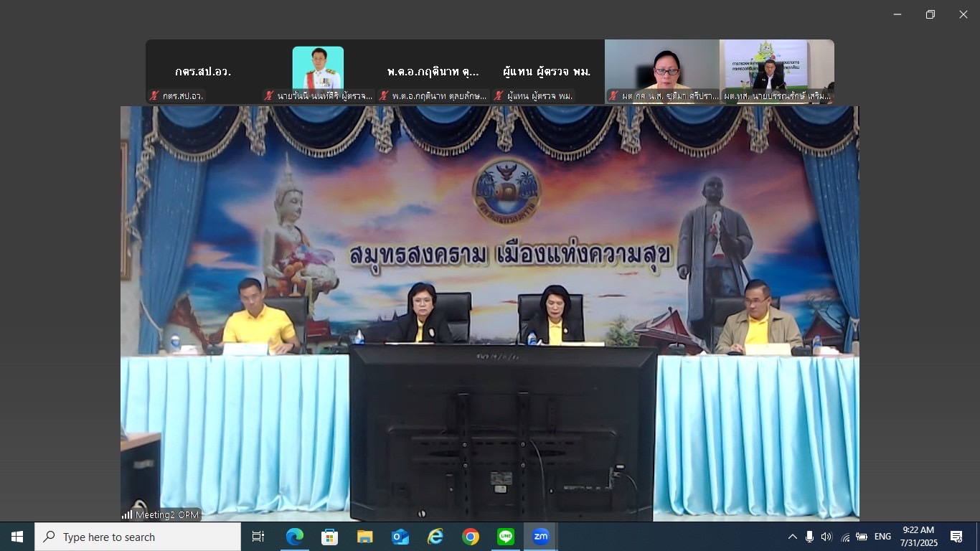The image size is (980, 551).
Task: Click the Type here to search box
Action: [x=138, y=537]
